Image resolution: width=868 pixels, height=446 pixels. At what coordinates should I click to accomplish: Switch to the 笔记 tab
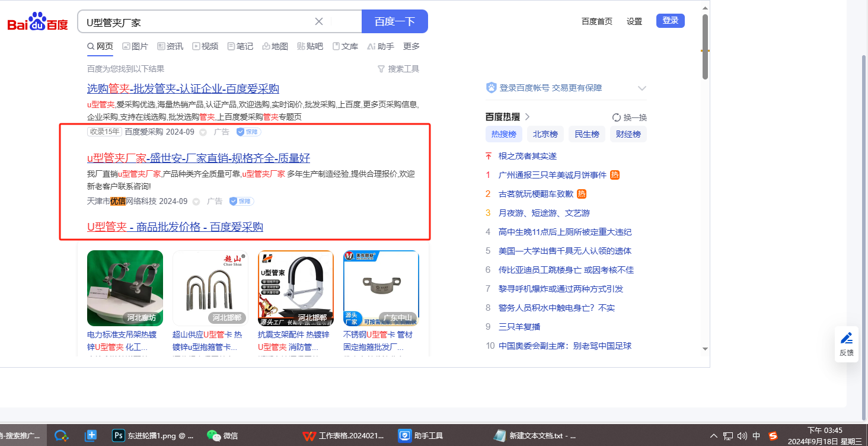(240, 46)
